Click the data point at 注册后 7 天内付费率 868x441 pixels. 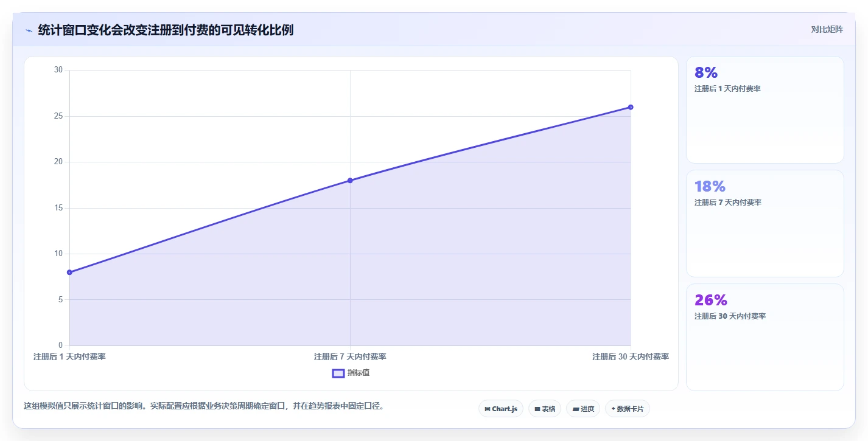tap(350, 181)
